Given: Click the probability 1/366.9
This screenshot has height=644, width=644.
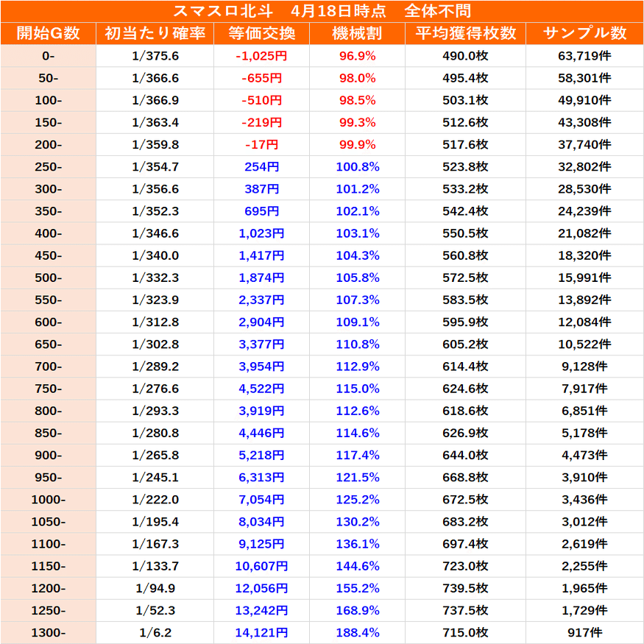Looking at the screenshot, I should tap(155, 100).
